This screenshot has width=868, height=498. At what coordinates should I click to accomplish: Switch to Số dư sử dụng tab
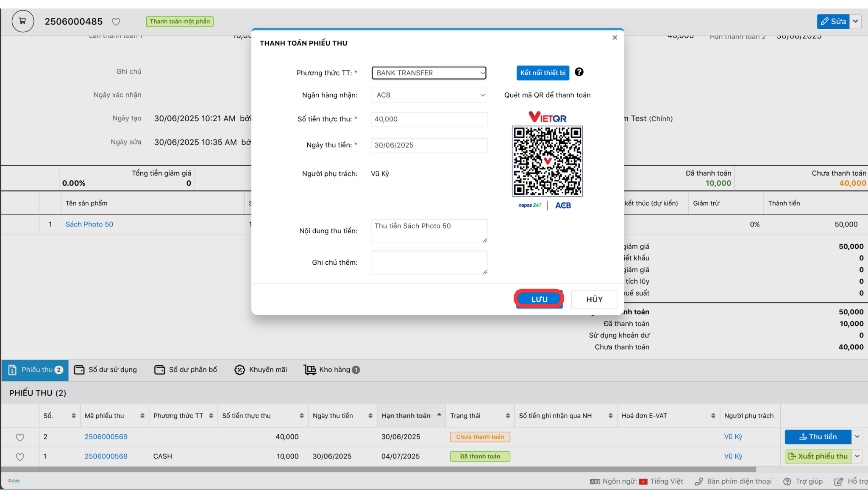click(x=105, y=370)
